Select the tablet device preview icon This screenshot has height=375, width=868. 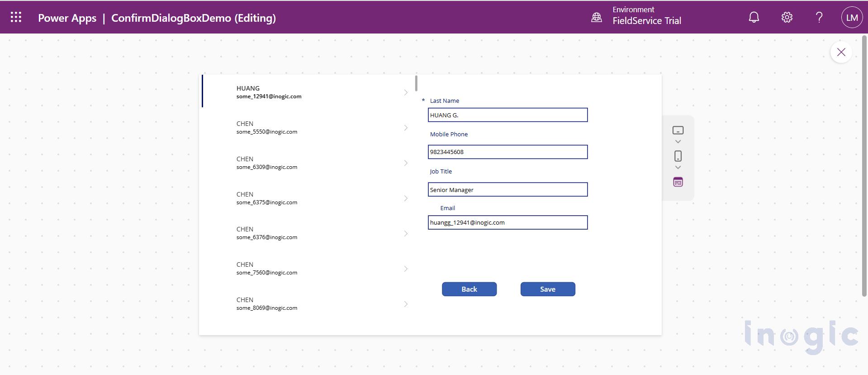(678, 130)
